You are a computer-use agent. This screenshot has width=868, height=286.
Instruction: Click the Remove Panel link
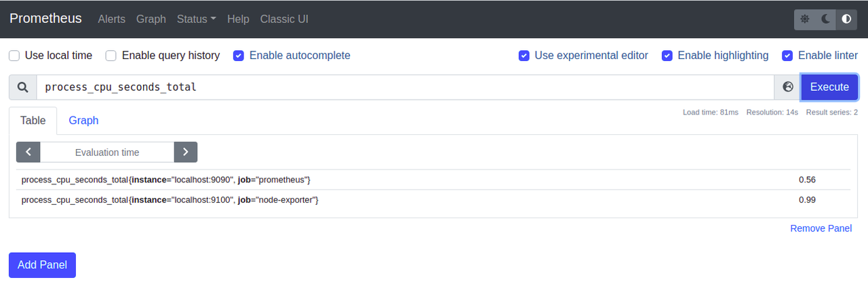tap(821, 228)
